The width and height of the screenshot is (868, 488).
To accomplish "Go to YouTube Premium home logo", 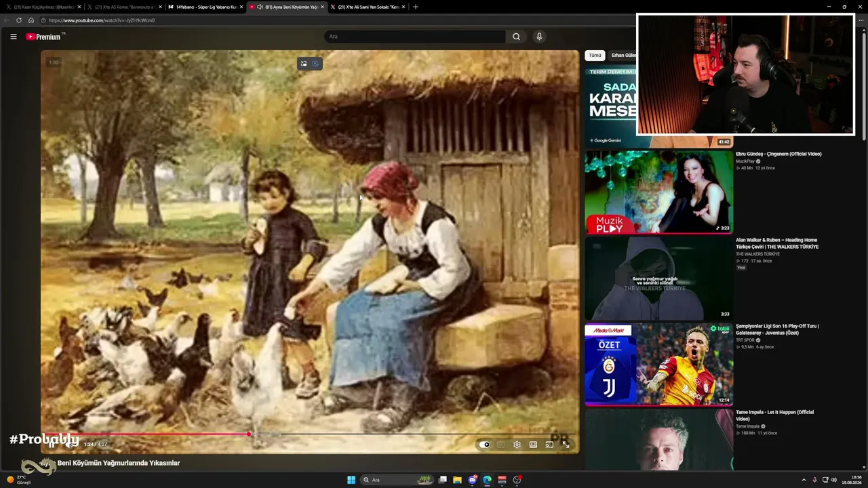I will [43, 37].
